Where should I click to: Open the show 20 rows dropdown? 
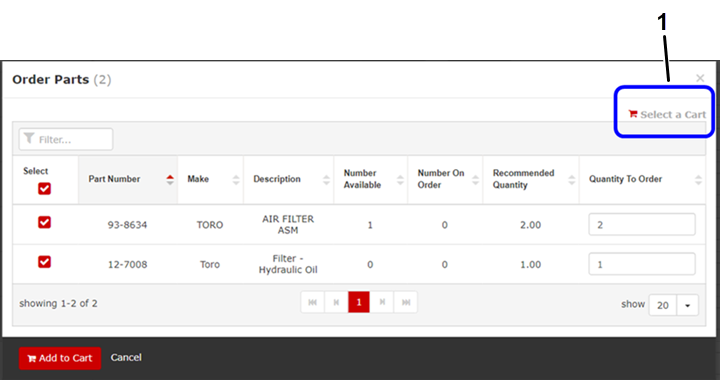point(687,305)
